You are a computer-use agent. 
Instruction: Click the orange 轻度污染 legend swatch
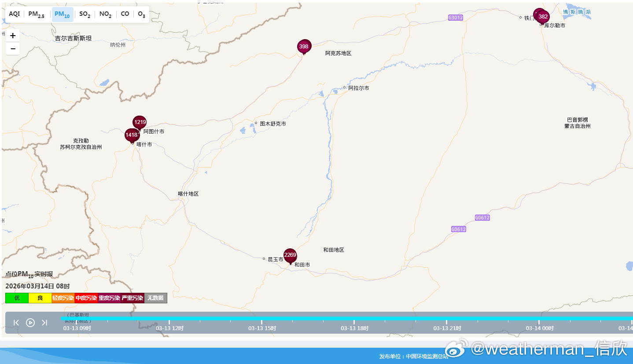[x=63, y=298]
